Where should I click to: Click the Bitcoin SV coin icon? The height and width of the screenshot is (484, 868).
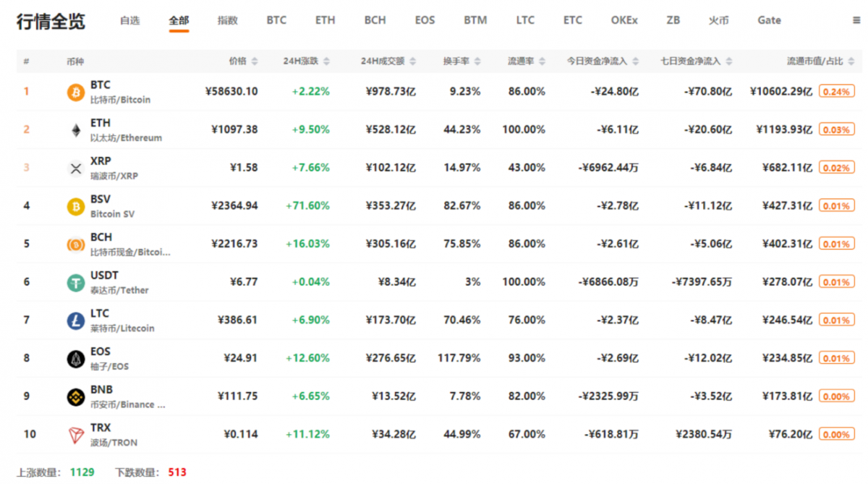click(76, 207)
